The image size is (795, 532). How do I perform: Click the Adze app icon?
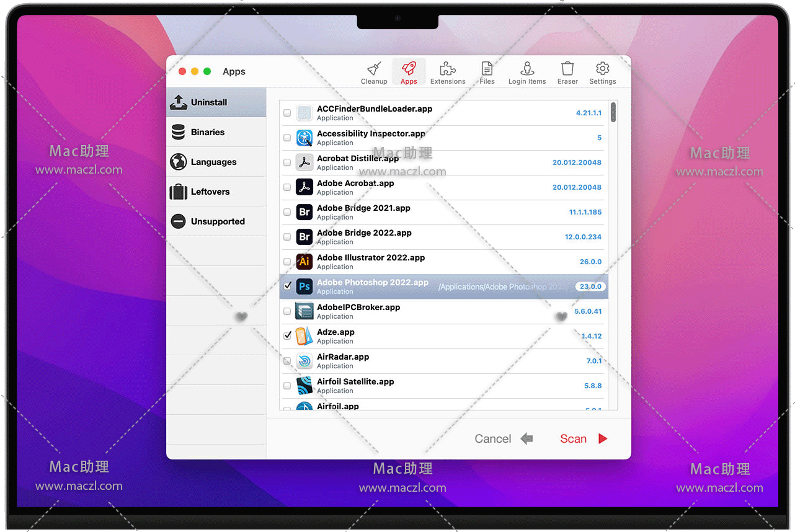tap(304, 336)
